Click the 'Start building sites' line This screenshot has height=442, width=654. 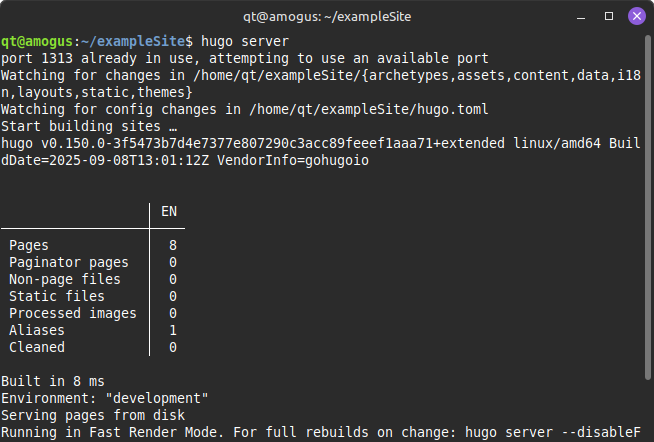(x=89, y=126)
